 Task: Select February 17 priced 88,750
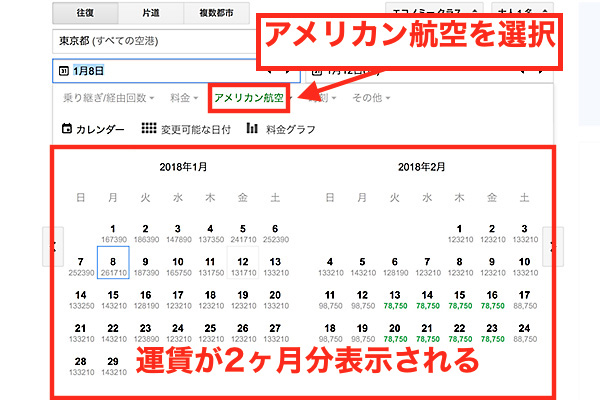point(525,300)
